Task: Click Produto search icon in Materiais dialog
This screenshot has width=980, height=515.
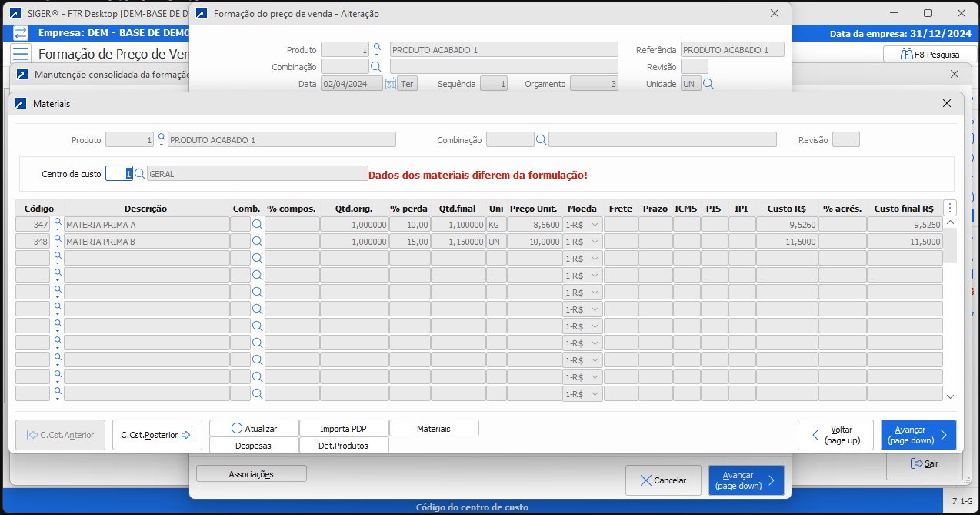Action: 162,139
